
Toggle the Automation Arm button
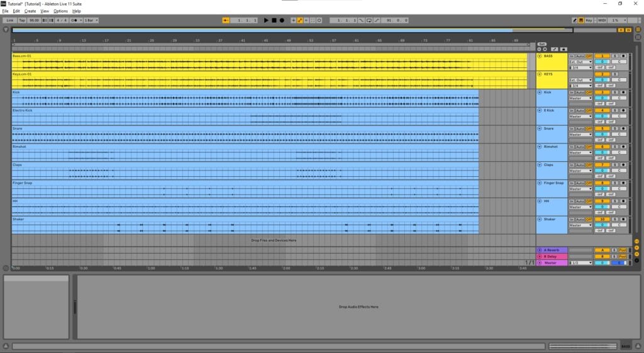point(300,20)
